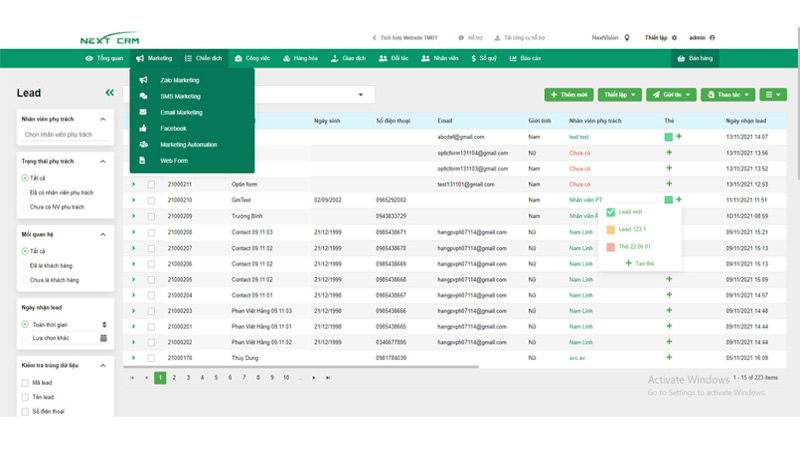This screenshot has width=800, height=450.
Task: Collapse the Lead filter sidebar arrows
Action: click(x=109, y=93)
